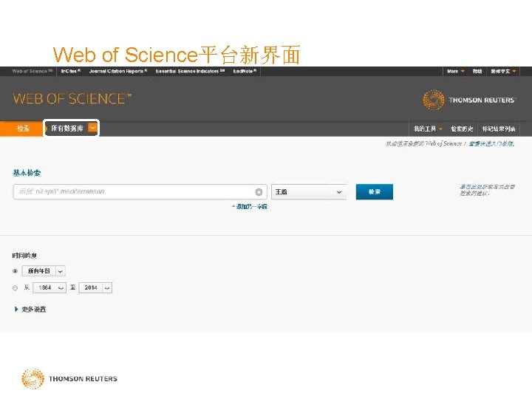
Task: Open Essential Science Indicators link
Action: click(x=190, y=71)
